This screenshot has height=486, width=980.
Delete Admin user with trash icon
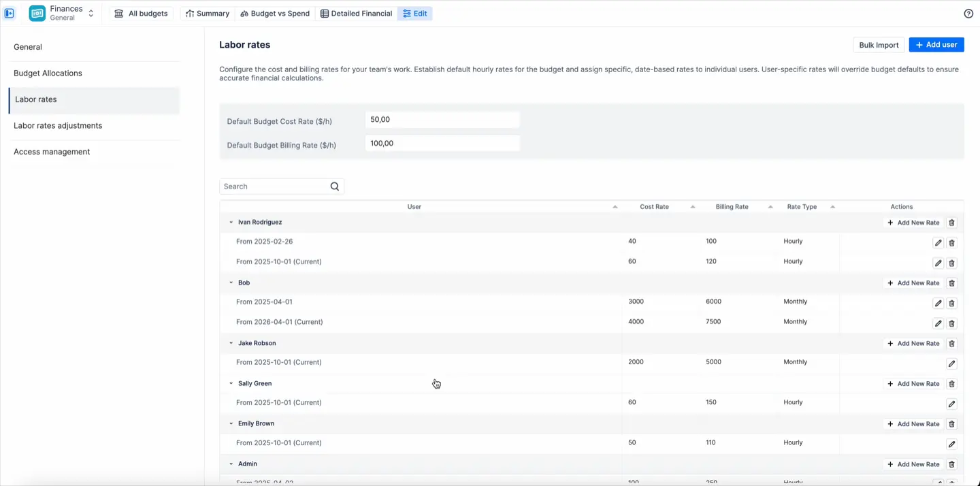click(x=952, y=464)
